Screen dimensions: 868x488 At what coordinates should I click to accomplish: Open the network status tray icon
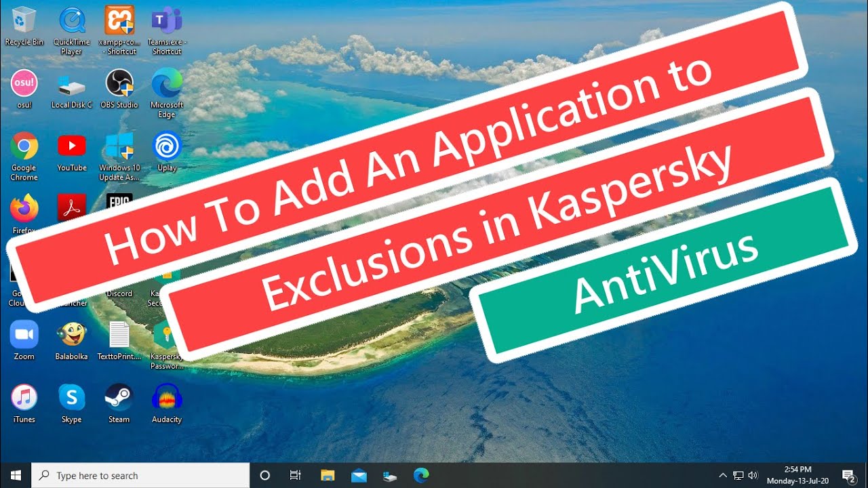pyautogui.click(x=738, y=475)
